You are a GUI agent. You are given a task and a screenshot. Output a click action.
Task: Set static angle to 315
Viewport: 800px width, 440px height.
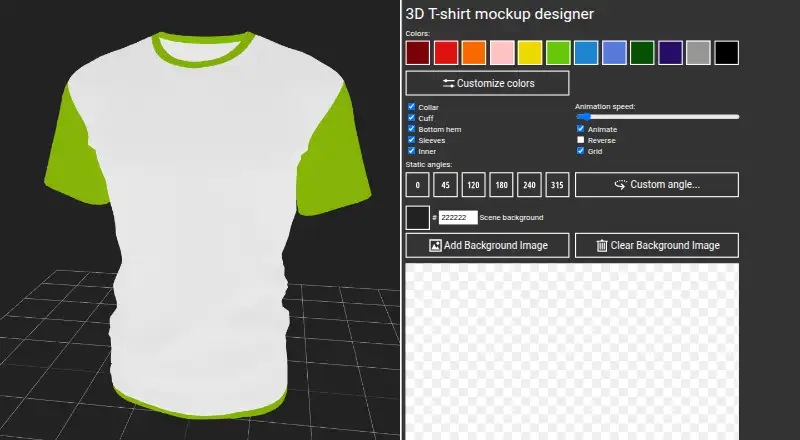[x=557, y=184]
